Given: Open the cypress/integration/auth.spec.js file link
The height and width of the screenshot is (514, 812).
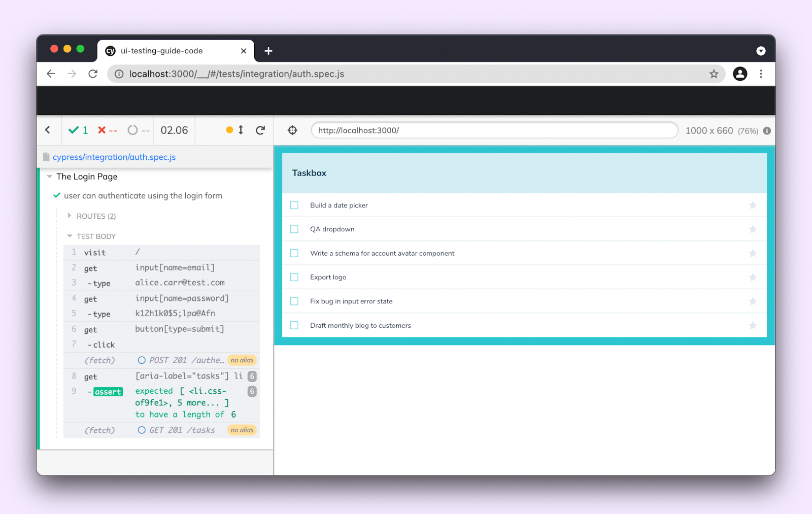Looking at the screenshot, I should click(x=114, y=157).
